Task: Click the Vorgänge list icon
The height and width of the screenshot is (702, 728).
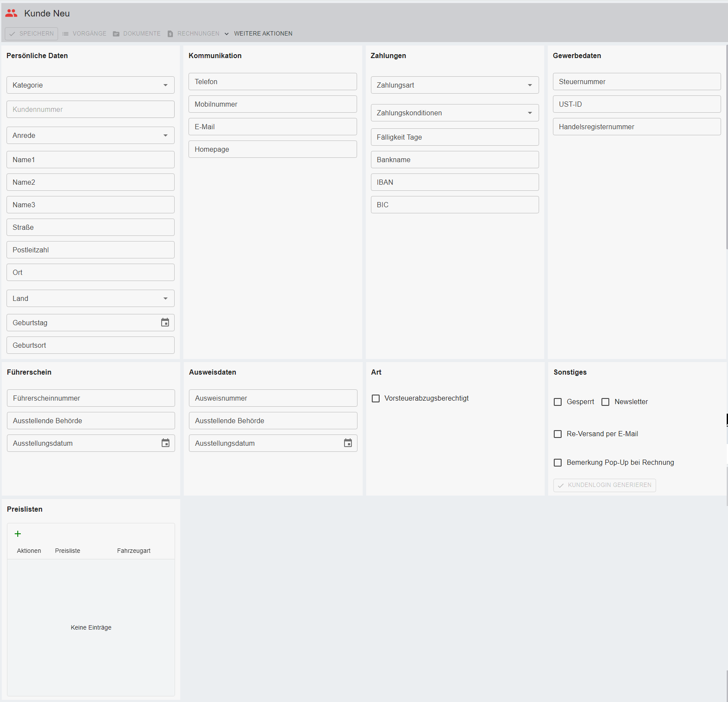Action: click(x=65, y=34)
